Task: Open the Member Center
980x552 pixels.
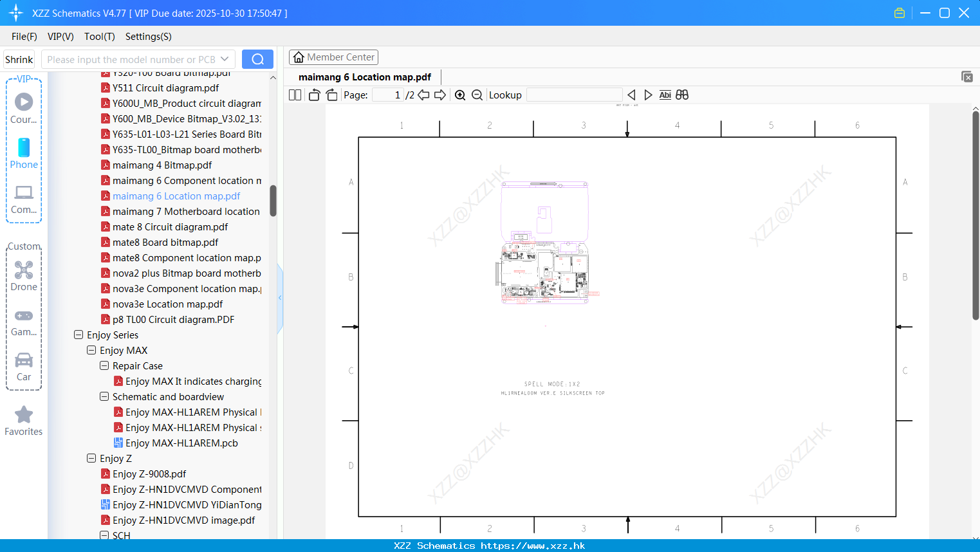Action: tap(333, 57)
